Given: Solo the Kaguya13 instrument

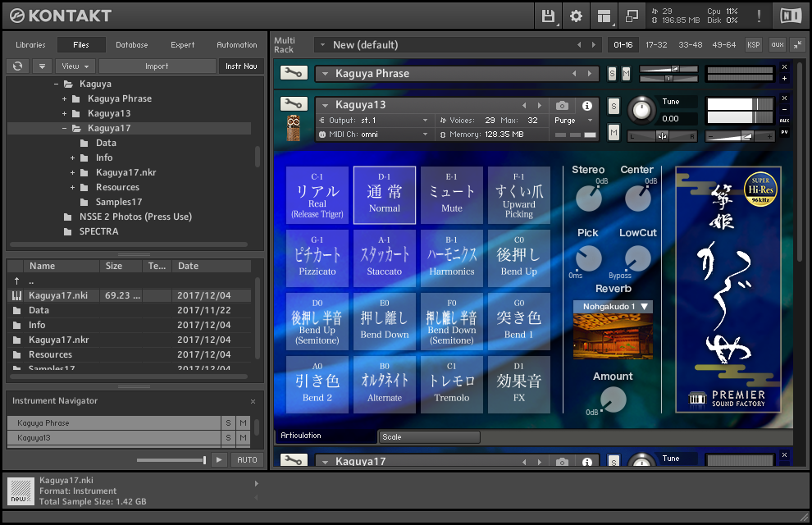Looking at the screenshot, I should 614,107.
